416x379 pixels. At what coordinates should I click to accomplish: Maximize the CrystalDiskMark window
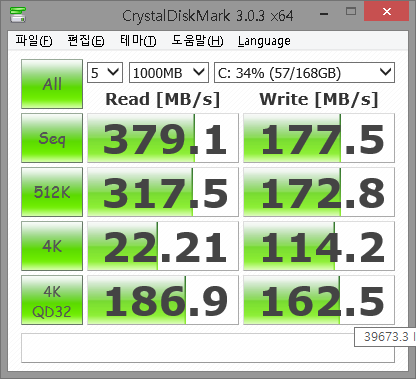pos(351,12)
